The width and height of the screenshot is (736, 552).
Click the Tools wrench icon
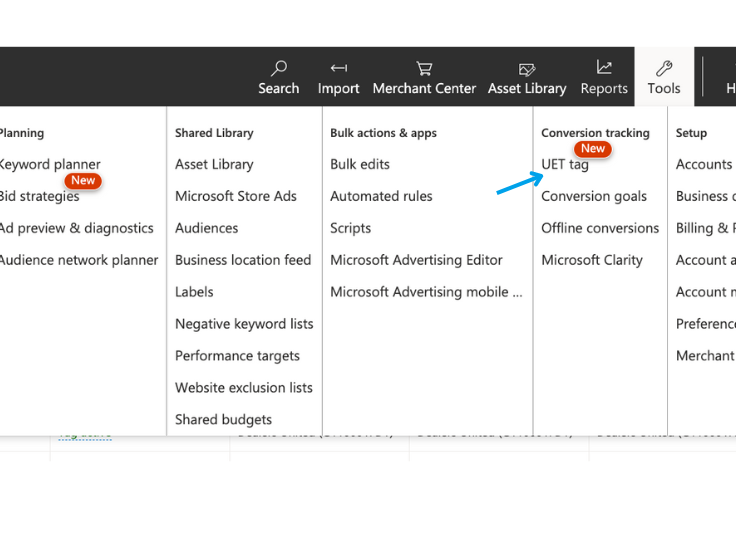pyautogui.click(x=664, y=69)
